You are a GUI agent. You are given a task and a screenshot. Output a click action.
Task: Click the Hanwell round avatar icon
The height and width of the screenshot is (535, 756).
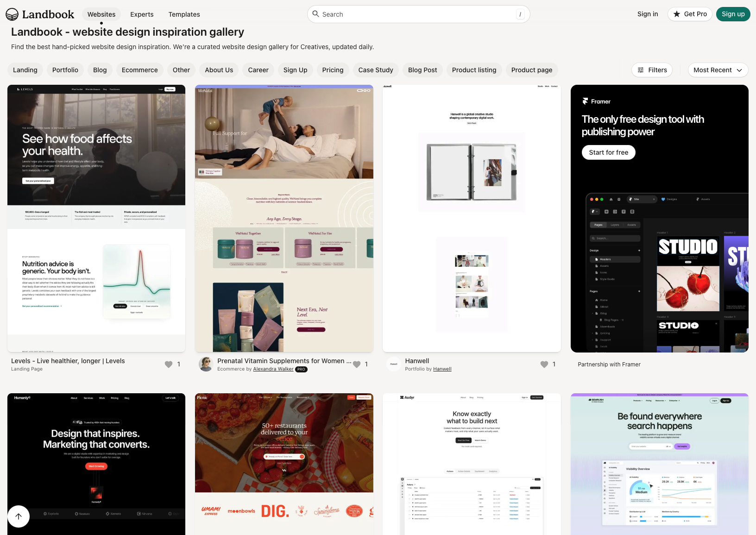click(x=394, y=364)
